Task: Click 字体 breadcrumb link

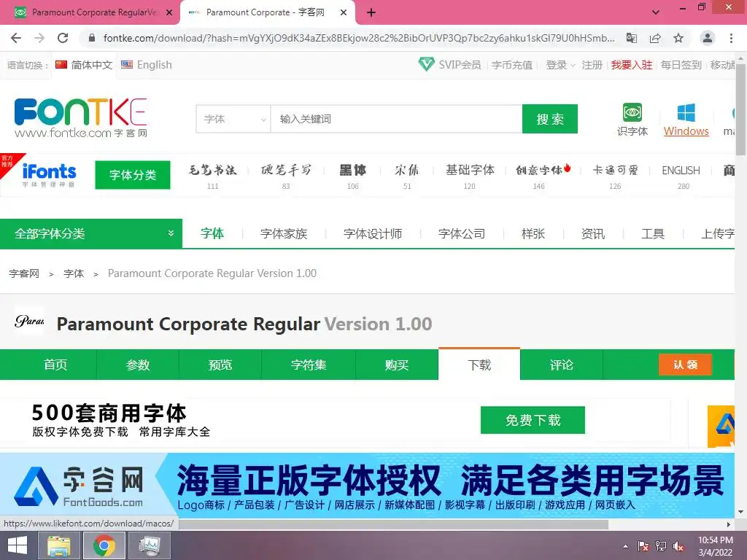Action: pos(74,274)
